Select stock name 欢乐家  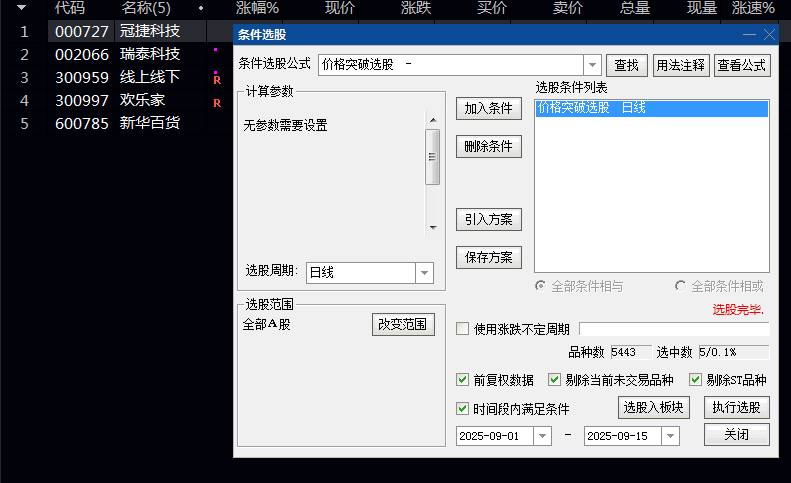142,100
